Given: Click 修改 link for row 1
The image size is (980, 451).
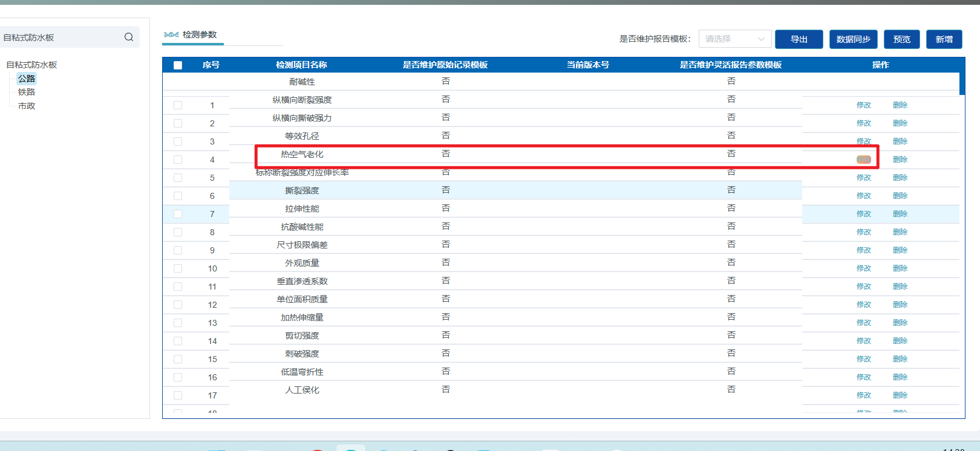Looking at the screenshot, I should tap(863, 105).
